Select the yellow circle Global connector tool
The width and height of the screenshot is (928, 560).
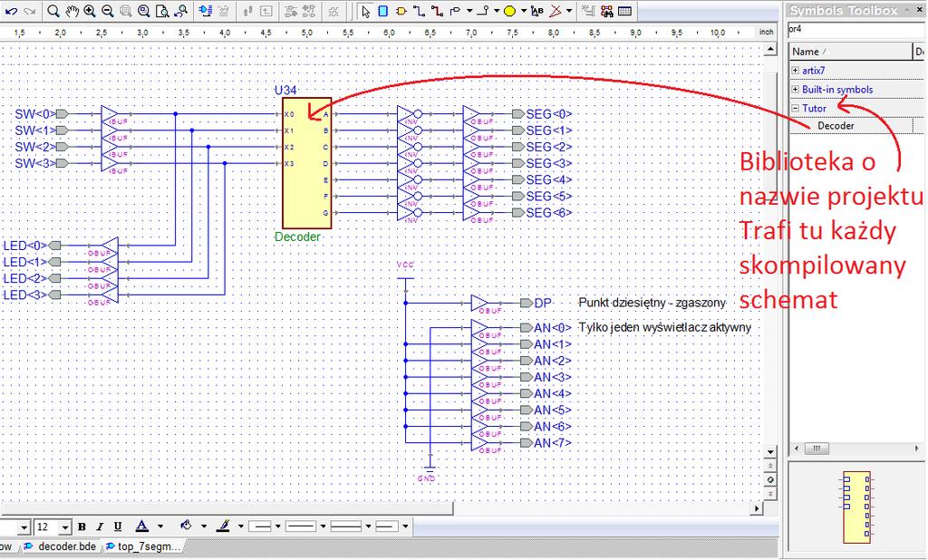click(509, 11)
